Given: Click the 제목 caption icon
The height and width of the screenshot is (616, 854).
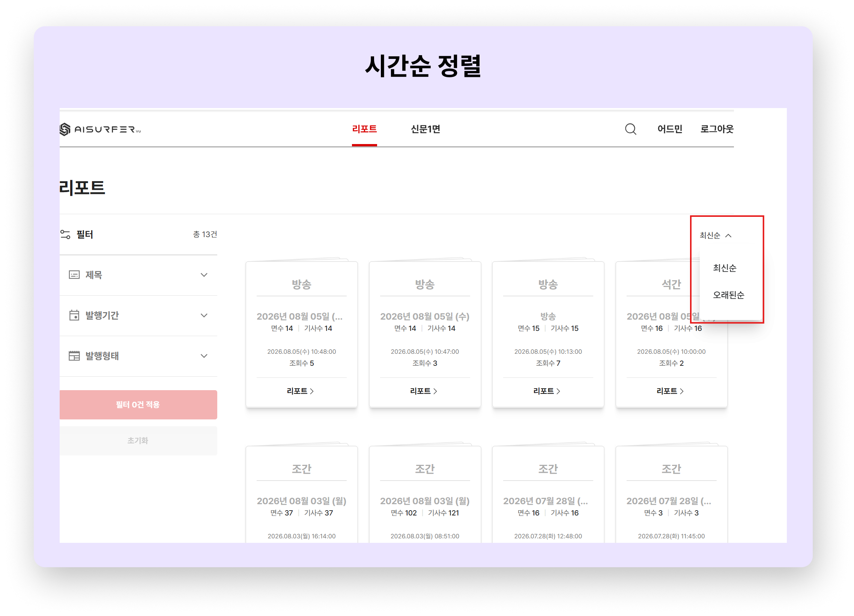Looking at the screenshot, I should pos(74,275).
